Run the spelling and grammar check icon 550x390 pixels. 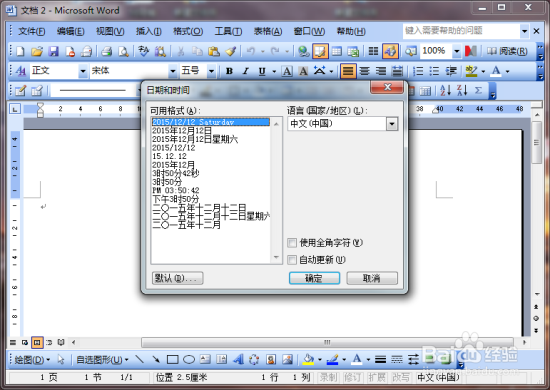pyautogui.click(x=143, y=52)
